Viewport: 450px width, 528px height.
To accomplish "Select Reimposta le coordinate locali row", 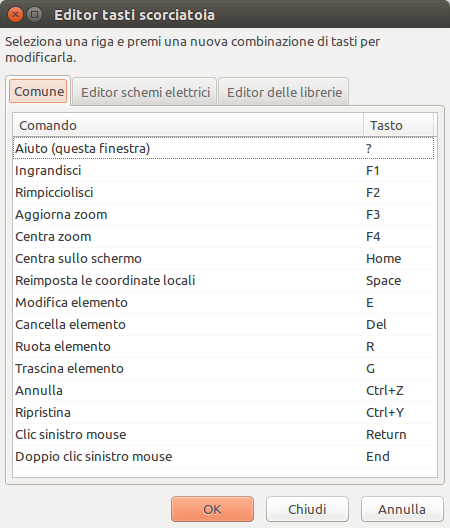I will 224,280.
